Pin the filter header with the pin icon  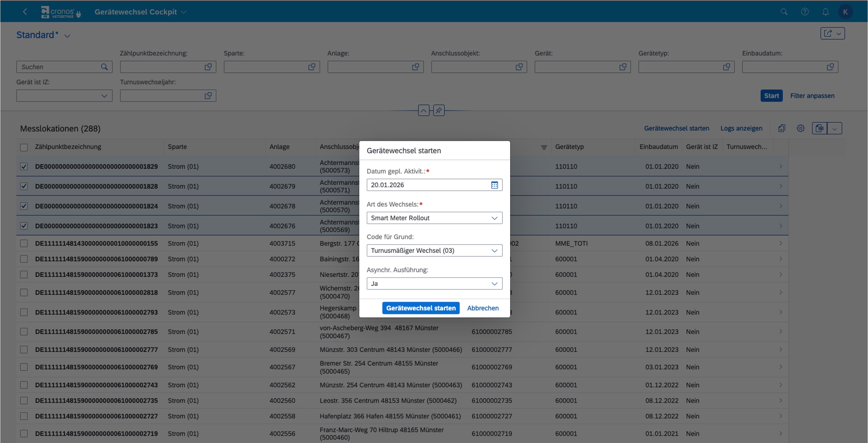click(439, 110)
